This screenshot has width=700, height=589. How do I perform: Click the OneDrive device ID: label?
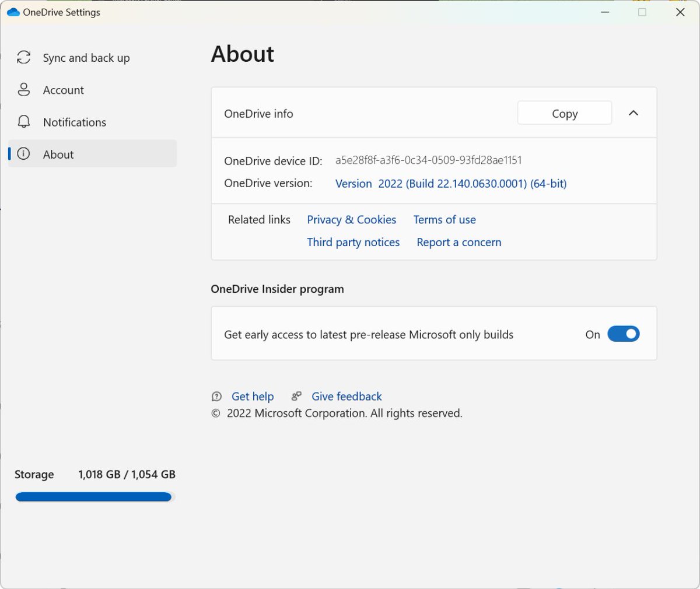click(273, 161)
